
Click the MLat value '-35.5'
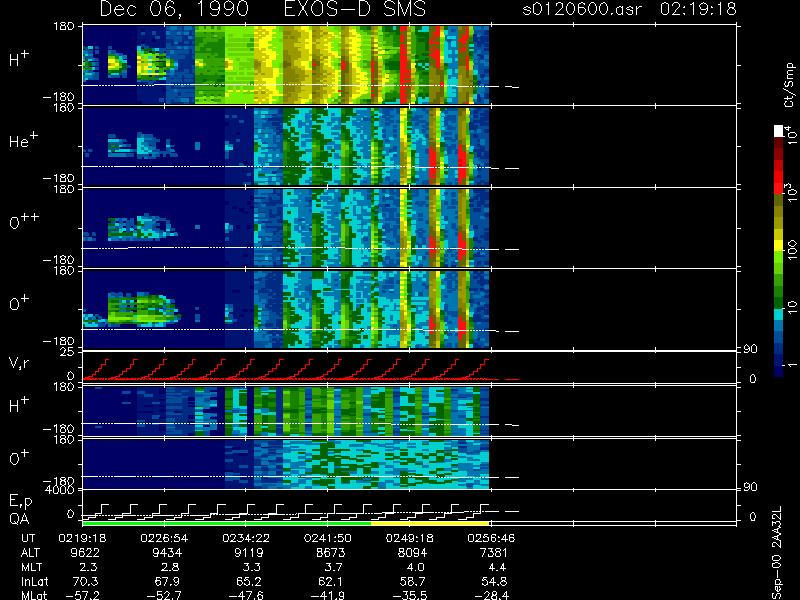[x=409, y=595]
